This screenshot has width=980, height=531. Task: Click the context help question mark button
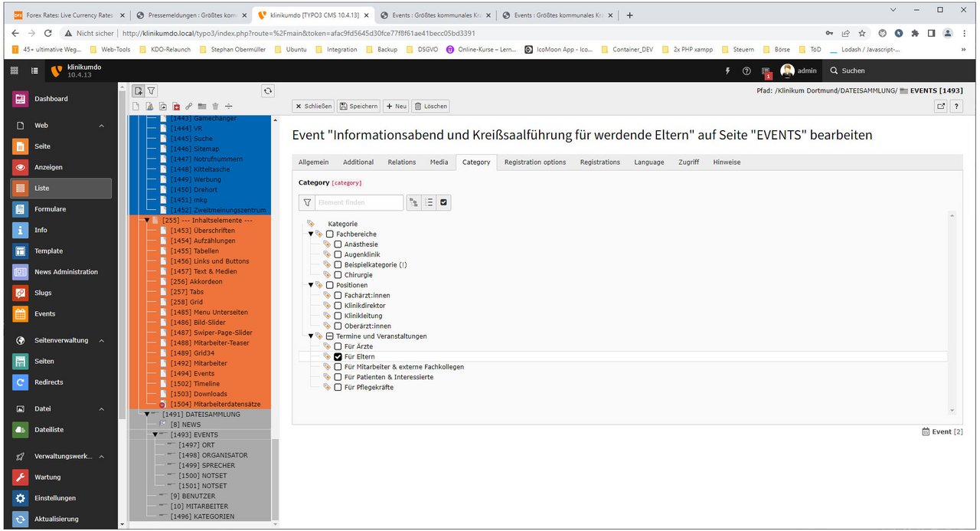coord(956,107)
